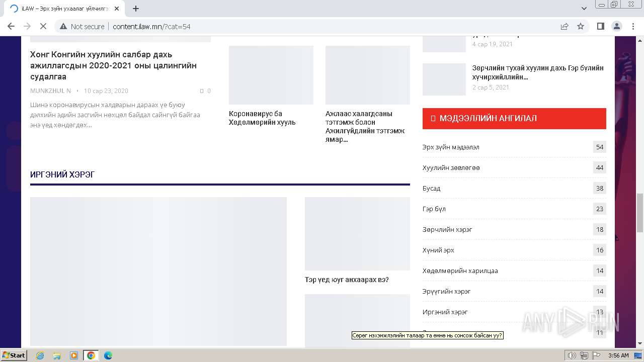Screen dimensions: 644x362
Task: Select category Зөрчлийн хэрэг
Action: pos(447,230)
